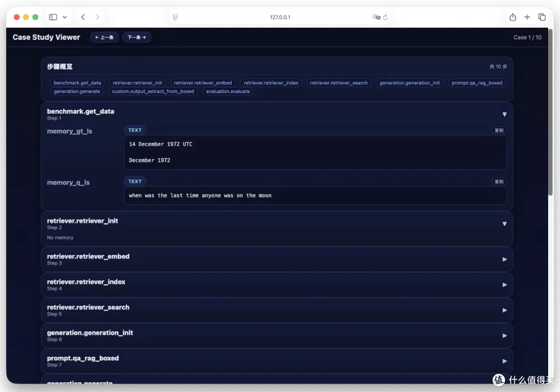Select the retriever.retriever_search step chip
Viewport: 560px width, 392px height.
339,83
